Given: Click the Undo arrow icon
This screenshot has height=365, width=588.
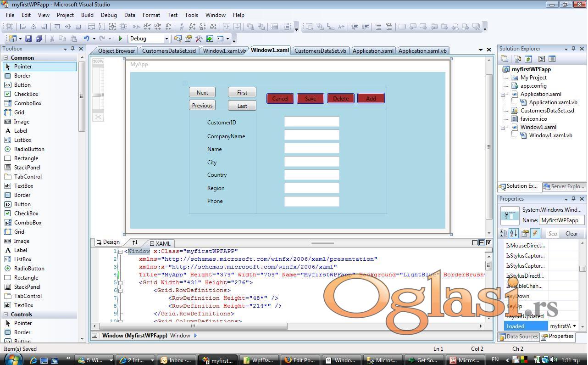Looking at the screenshot, I should coord(86,39).
